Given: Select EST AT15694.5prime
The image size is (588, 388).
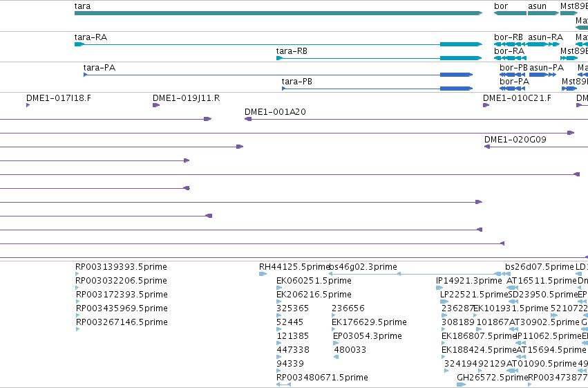Looking at the screenshot, I should [x=521, y=357].
